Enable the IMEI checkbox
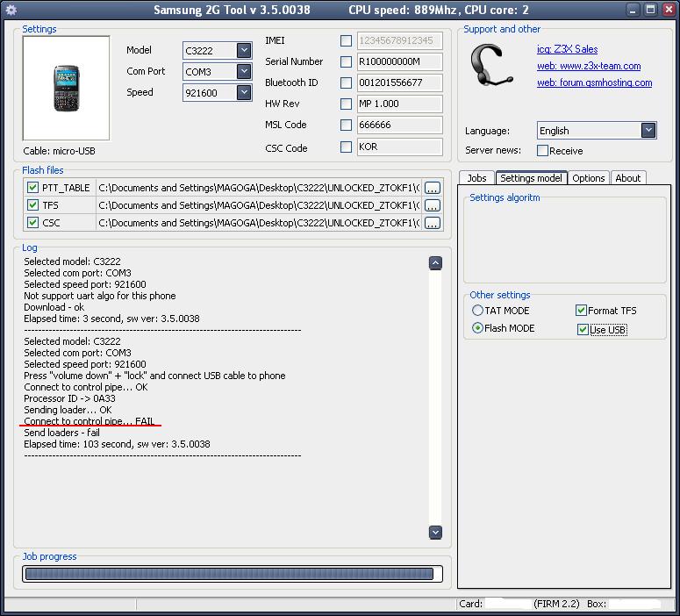Screen dimensions: 680x616 coord(346,40)
